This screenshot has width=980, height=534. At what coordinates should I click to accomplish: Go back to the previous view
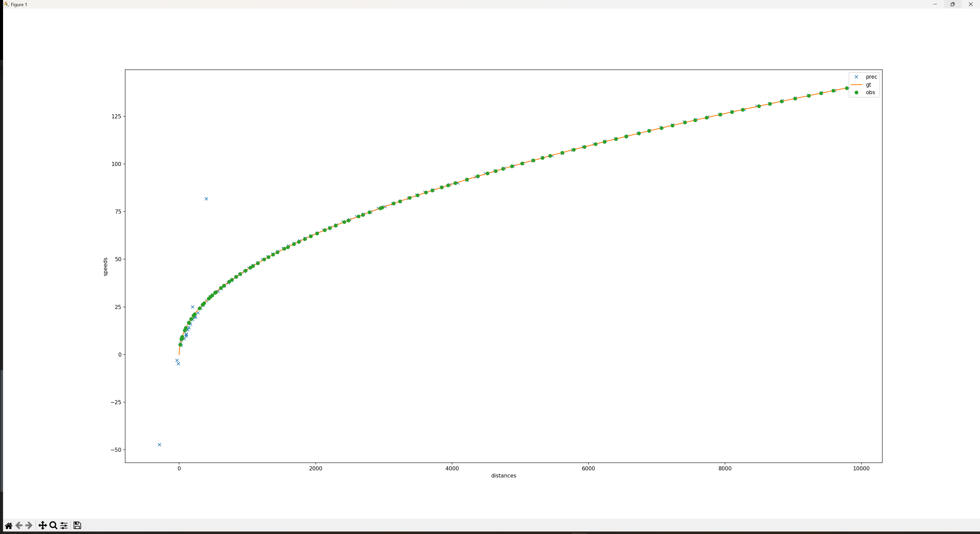coord(19,526)
